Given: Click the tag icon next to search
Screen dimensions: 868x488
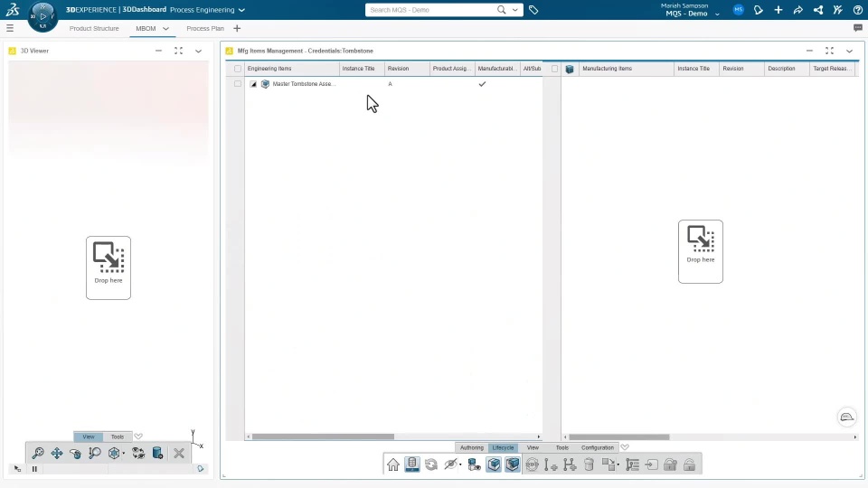Looking at the screenshot, I should (x=533, y=9).
